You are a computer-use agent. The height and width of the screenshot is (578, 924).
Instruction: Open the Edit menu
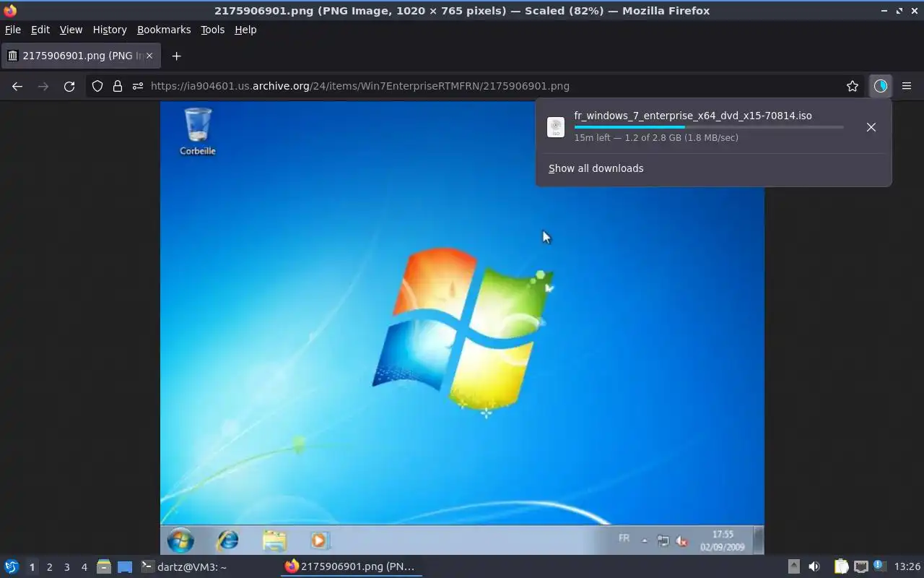tap(40, 30)
